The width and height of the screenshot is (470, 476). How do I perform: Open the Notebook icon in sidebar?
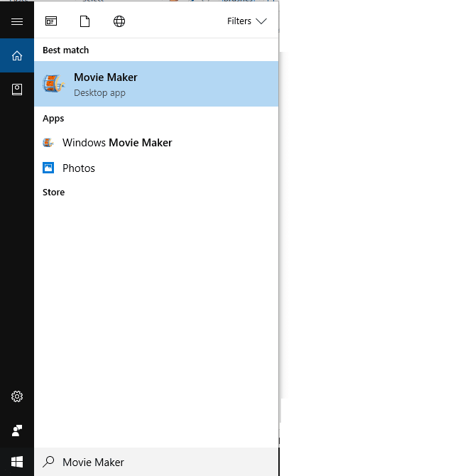click(x=17, y=90)
